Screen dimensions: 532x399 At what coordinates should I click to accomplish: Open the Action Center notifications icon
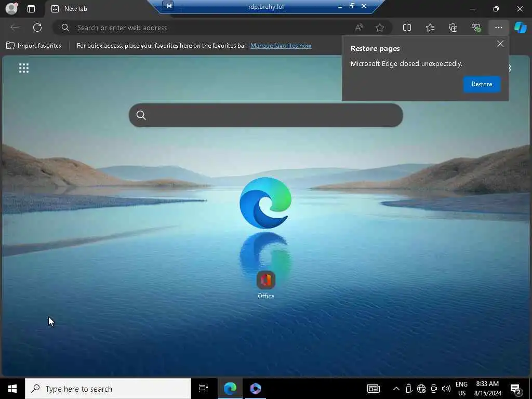pos(516,389)
